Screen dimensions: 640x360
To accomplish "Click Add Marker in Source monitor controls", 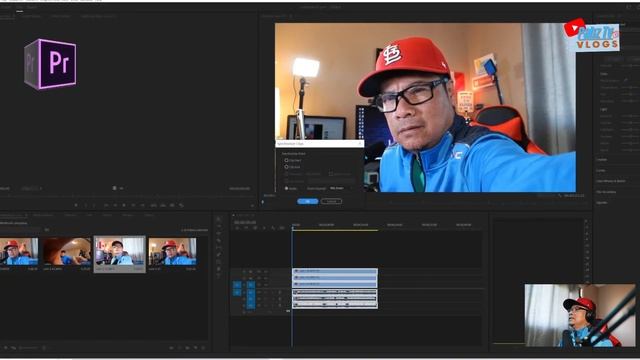I will point(76,205).
